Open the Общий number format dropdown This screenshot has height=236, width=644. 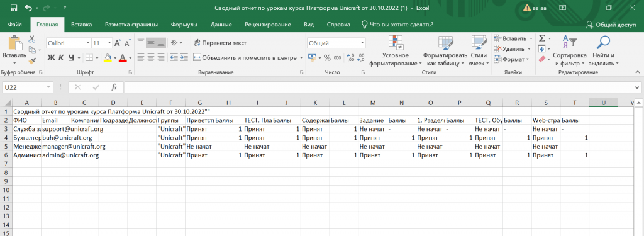(362, 43)
